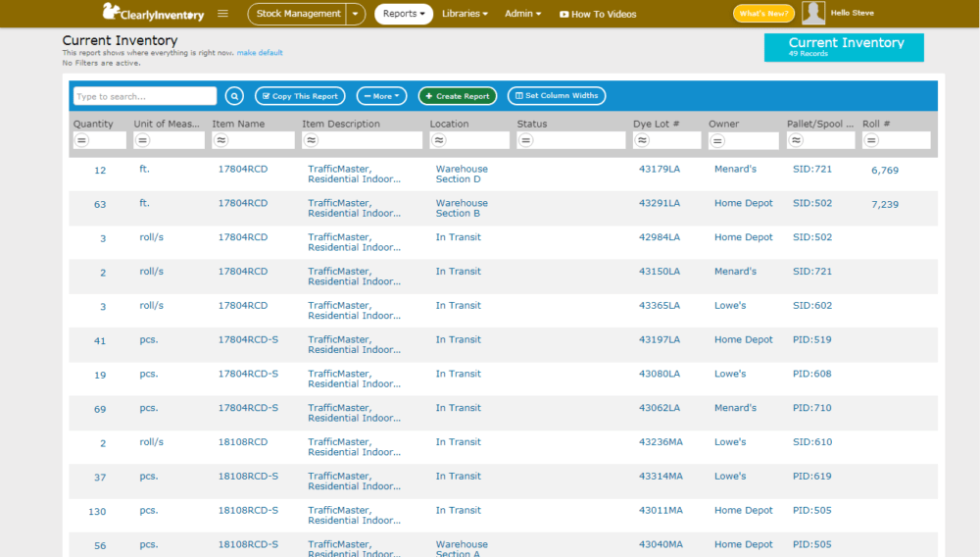Toggle Item Name filter operator
The image size is (980, 557).
pyautogui.click(x=220, y=140)
